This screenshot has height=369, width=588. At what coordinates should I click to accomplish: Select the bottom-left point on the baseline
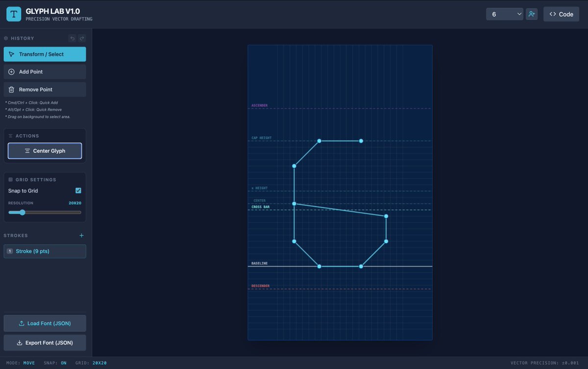coord(319,266)
